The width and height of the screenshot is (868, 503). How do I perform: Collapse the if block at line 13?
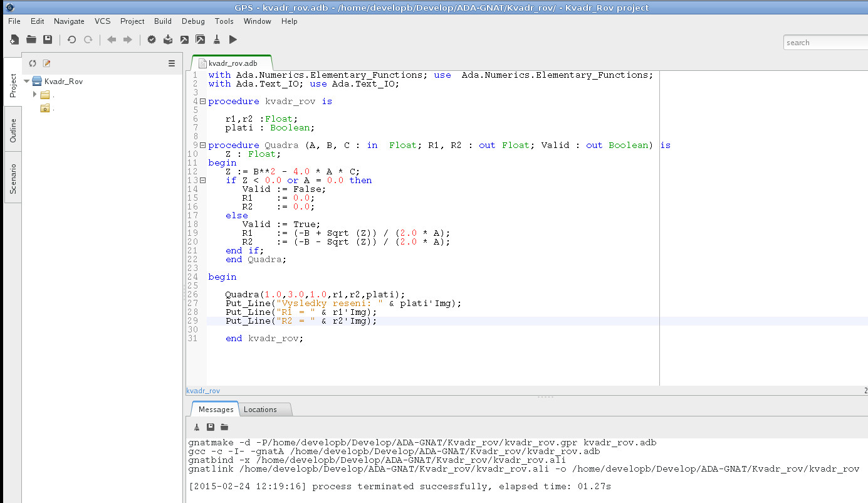(x=202, y=180)
